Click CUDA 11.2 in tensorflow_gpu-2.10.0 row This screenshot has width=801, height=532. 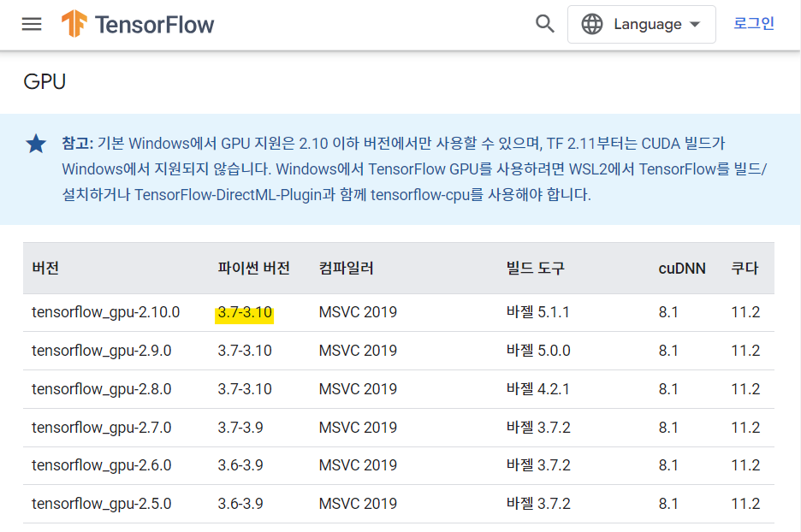tap(745, 312)
